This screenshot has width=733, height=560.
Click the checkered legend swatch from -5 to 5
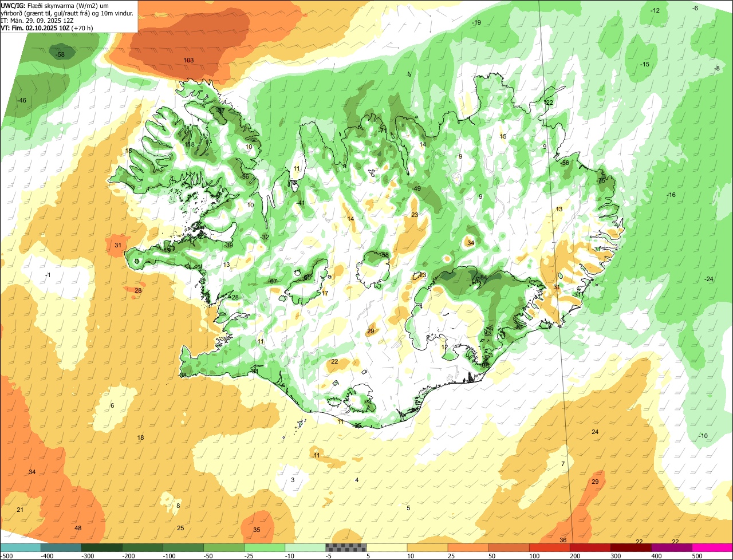point(346,547)
